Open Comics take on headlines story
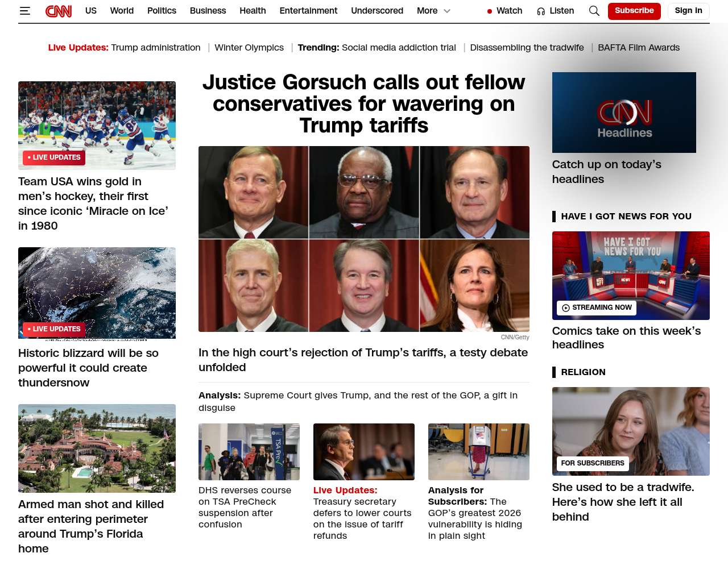This screenshot has width=728, height=582. 626,338
